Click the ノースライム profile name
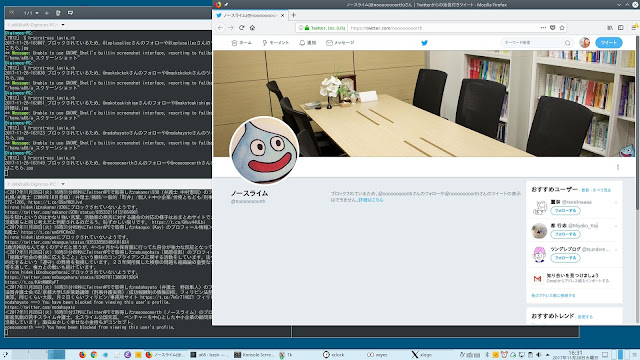640x360 pixels. point(249,193)
